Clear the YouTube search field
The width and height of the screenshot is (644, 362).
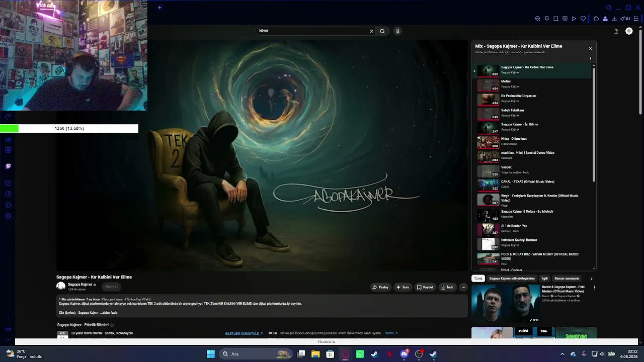(x=372, y=31)
